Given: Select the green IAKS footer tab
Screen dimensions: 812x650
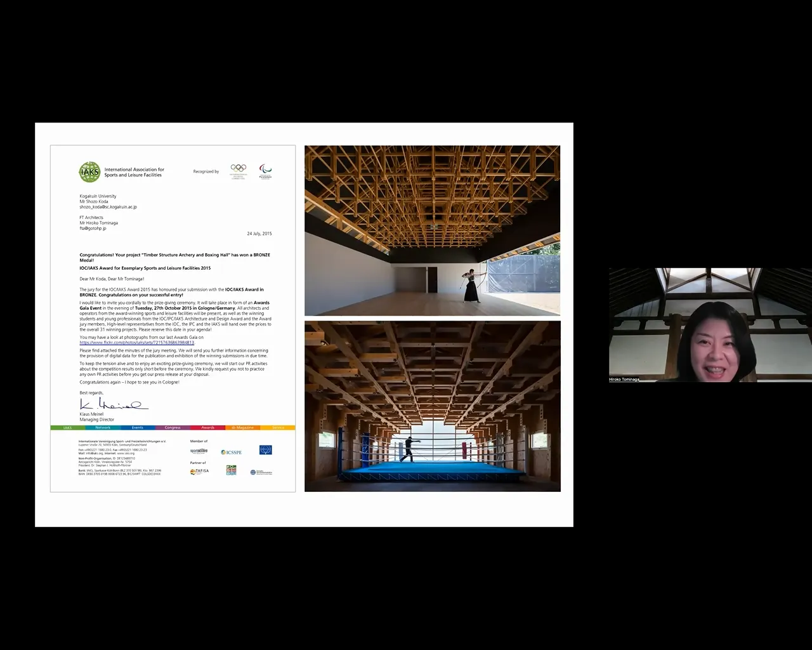Looking at the screenshot, I should [x=67, y=428].
